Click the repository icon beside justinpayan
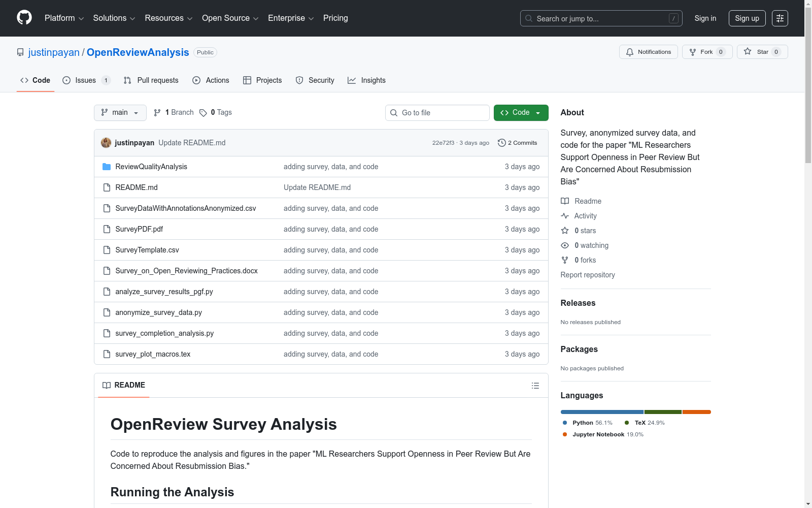The width and height of the screenshot is (812, 508). point(20,52)
